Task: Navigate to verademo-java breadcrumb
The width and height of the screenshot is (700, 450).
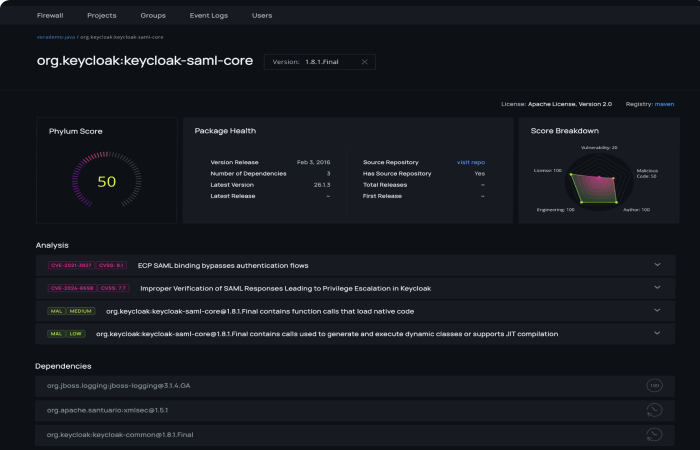Action: click(56, 37)
